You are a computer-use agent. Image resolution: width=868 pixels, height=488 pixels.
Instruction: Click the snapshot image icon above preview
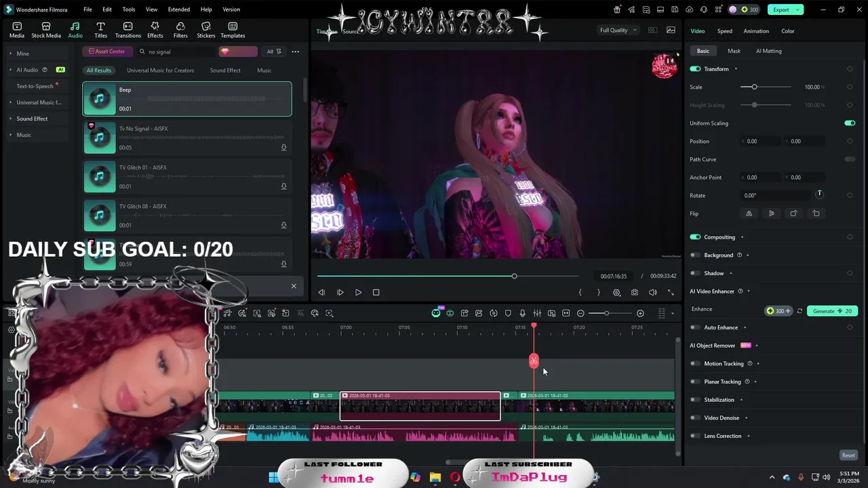671,30
